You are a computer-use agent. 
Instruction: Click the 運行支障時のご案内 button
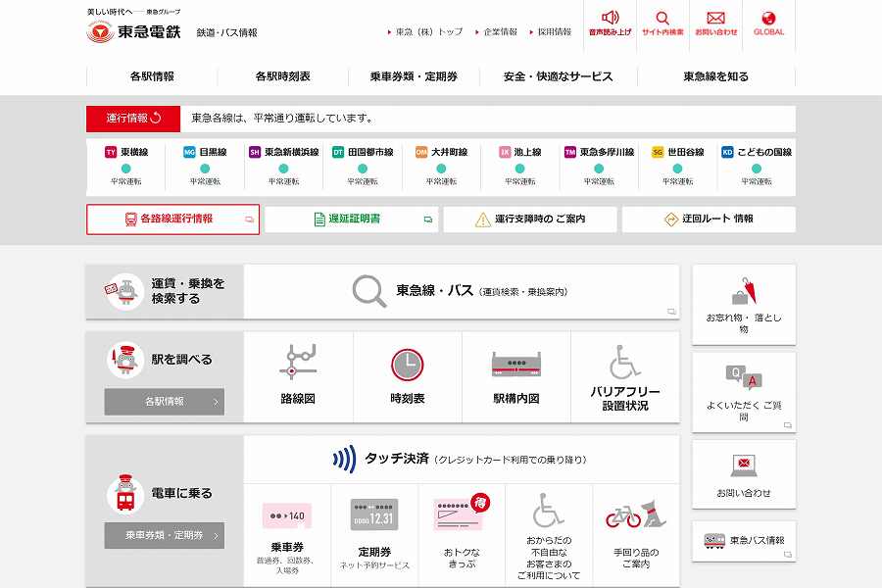pos(530,219)
